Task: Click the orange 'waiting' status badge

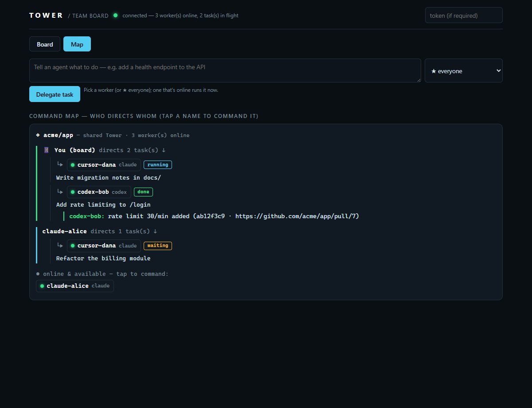Action: pos(158,246)
